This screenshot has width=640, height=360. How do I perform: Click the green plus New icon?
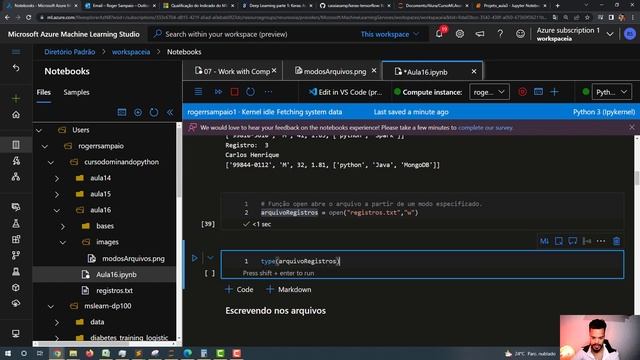[x=16, y=98]
